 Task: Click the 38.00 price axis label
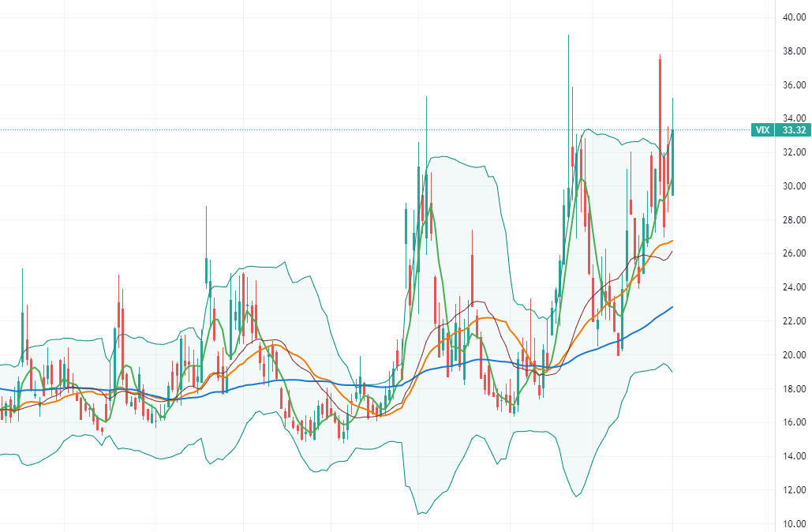tap(793, 51)
